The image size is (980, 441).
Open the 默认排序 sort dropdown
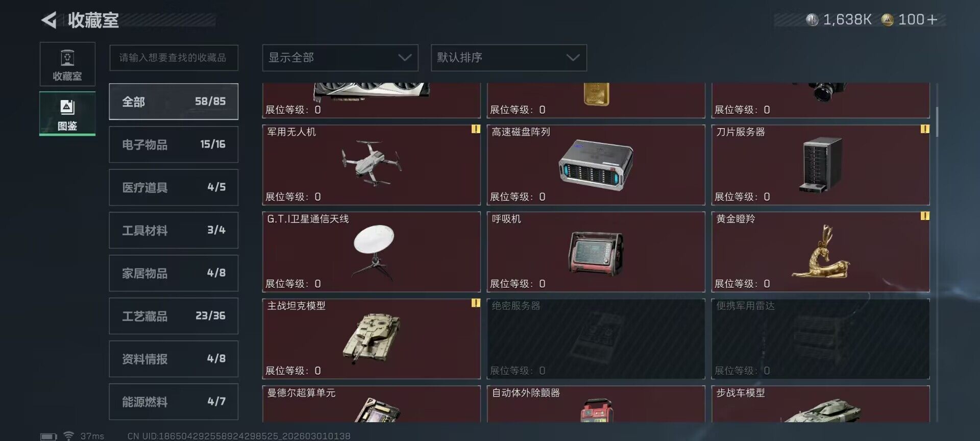coord(509,58)
